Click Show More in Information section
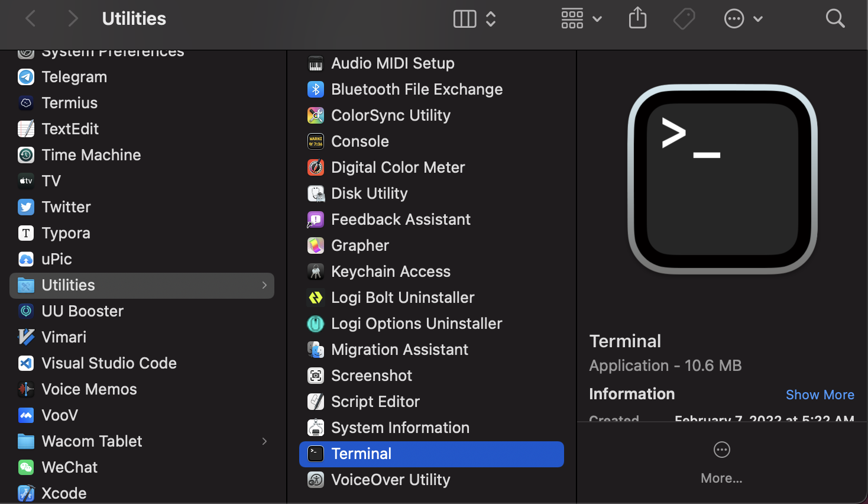868x504 pixels. 820,395
